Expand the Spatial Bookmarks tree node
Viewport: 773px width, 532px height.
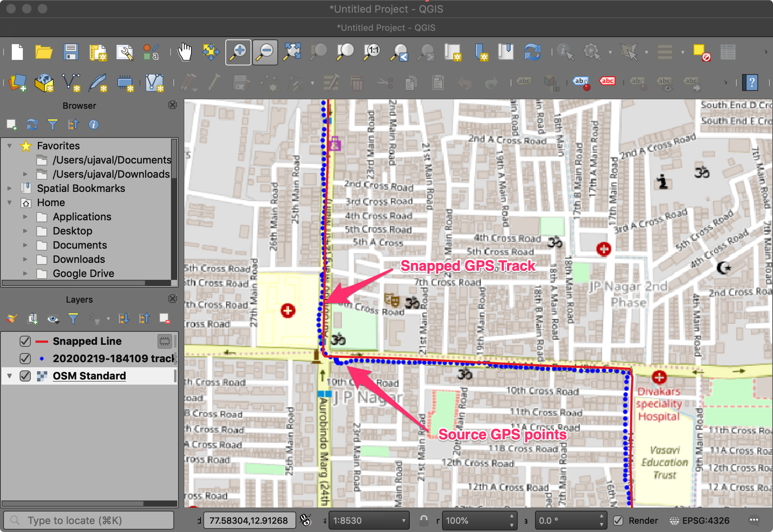(9, 188)
